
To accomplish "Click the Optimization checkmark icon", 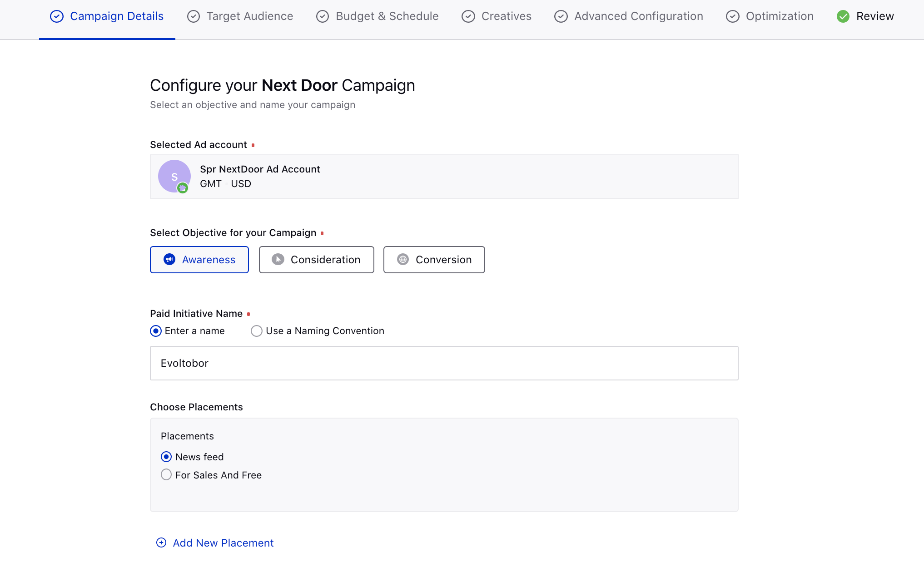I will (x=733, y=16).
